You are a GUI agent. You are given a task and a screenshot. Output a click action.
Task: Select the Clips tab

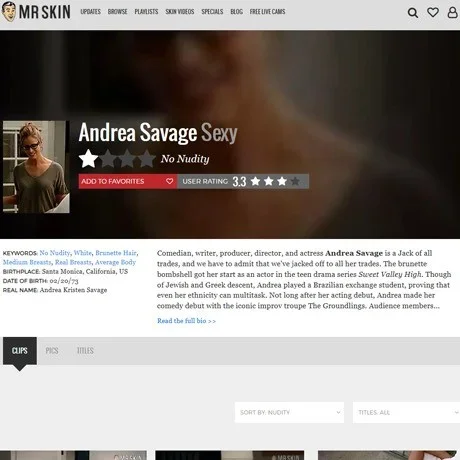20,351
